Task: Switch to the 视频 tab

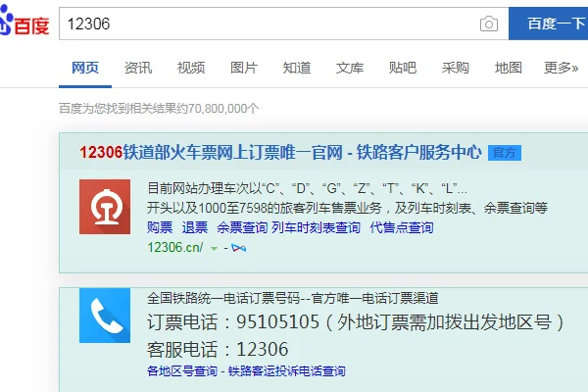Action: coord(191,68)
